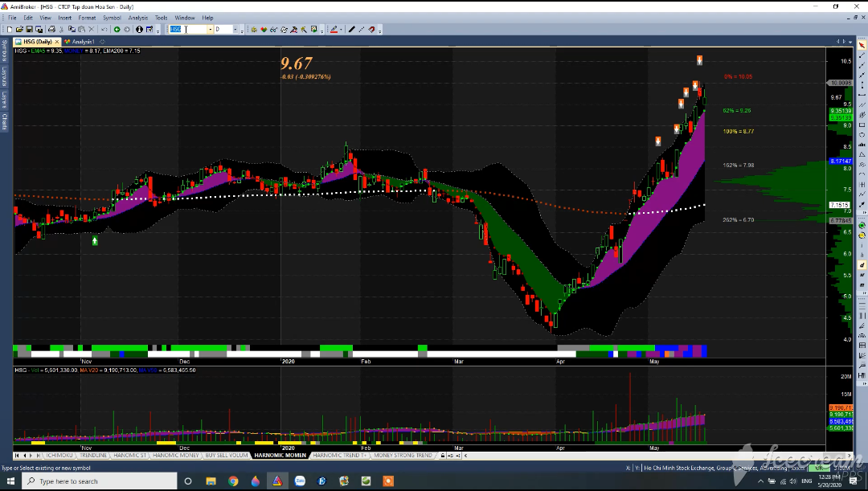Go back using green arrow icon
Image resolution: width=868 pixels, height=491 pixels.
[117, 30]
